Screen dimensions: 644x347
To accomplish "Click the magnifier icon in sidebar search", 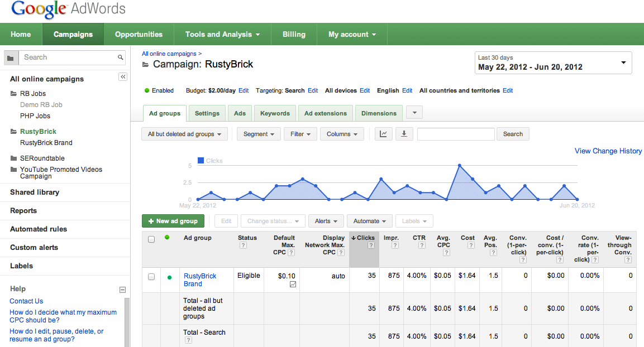I will [120, 57].
